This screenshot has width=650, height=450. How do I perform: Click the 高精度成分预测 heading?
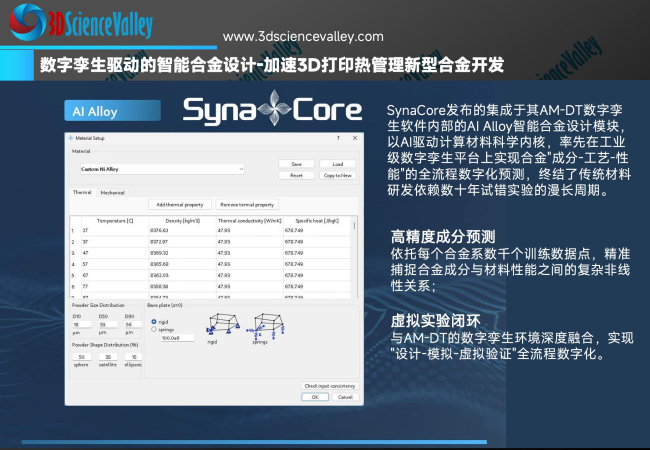(x=443, y=237)
